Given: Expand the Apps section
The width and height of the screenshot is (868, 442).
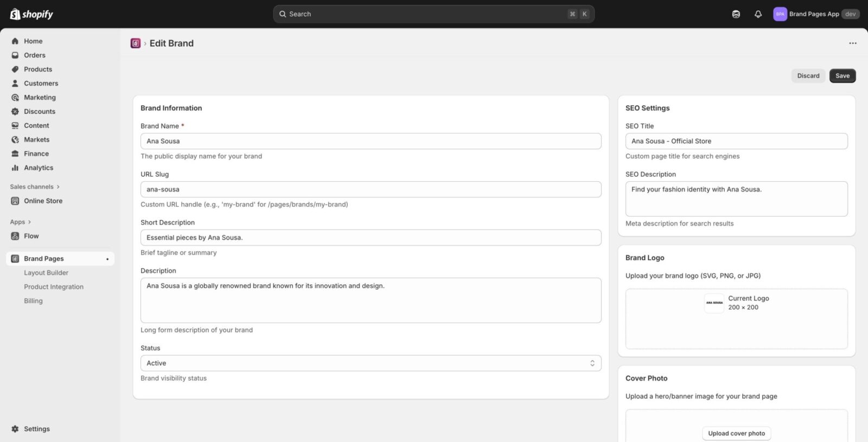Looking at the screenshot, I should [21, 222].
